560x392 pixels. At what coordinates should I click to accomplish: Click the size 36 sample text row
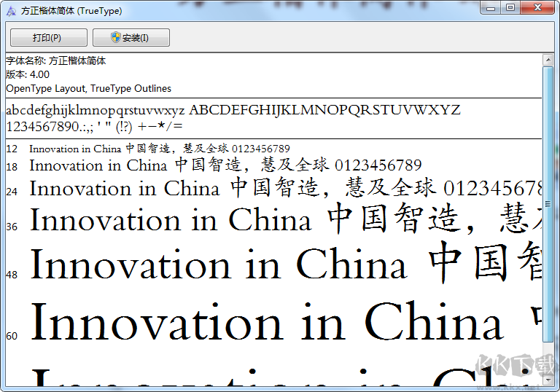(285, 219)
